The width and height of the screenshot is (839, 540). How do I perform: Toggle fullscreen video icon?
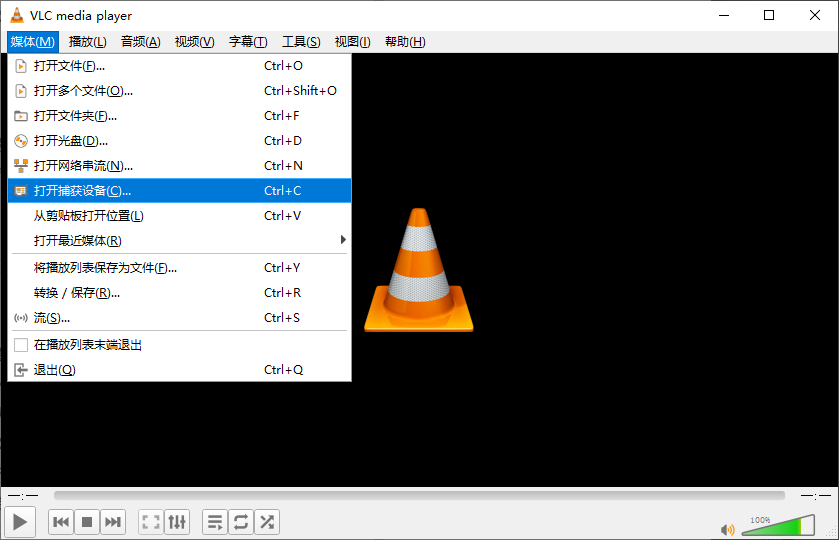click(x=151, y=522)
